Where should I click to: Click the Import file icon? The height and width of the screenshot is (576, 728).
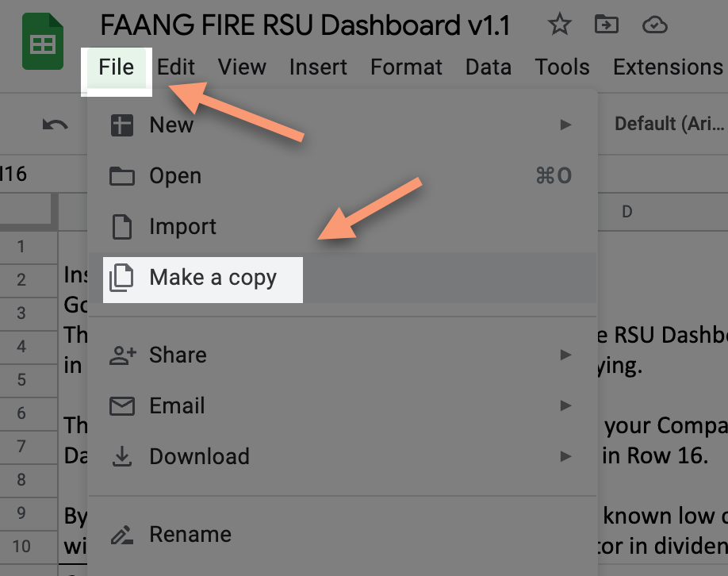point(122,226)
